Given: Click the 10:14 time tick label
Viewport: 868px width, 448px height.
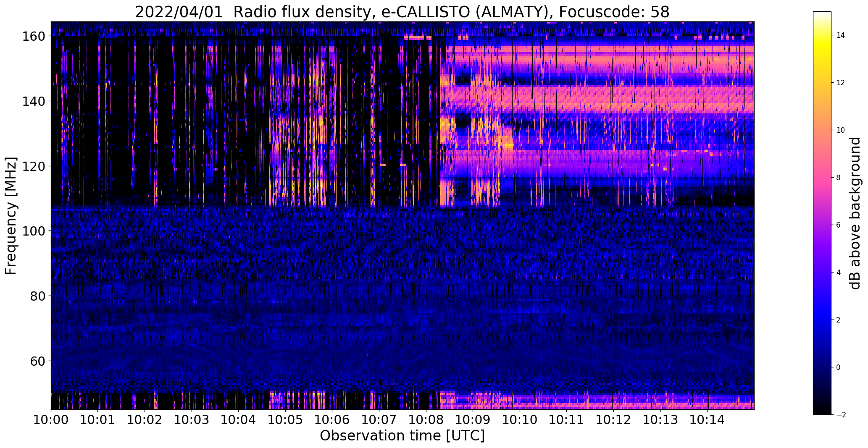Looking at the screenshot, I should [707, 419].
